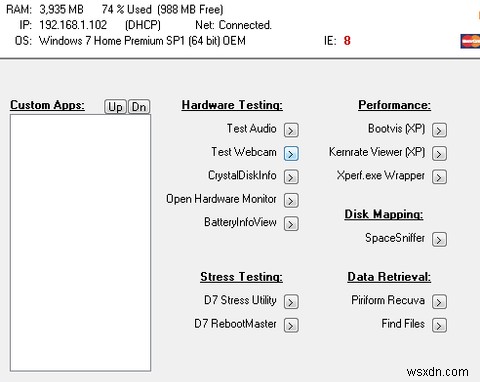Launch Test Audio arrow button
Viewport: 480px width, 382px height.
pos(291,130)
